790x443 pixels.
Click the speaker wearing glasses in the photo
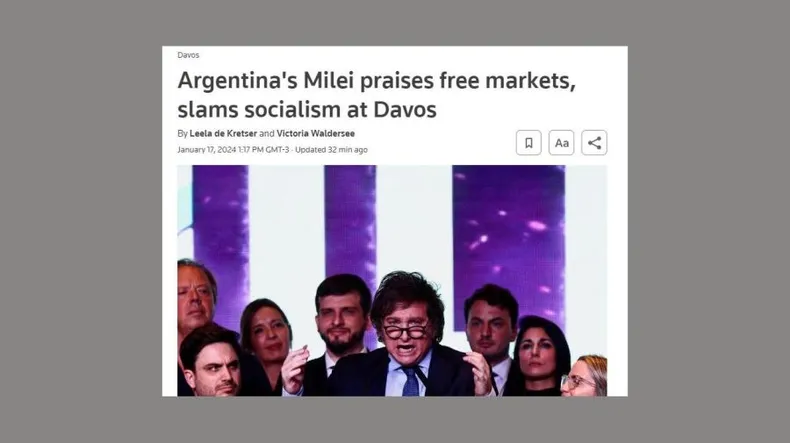tap(408, 335)
